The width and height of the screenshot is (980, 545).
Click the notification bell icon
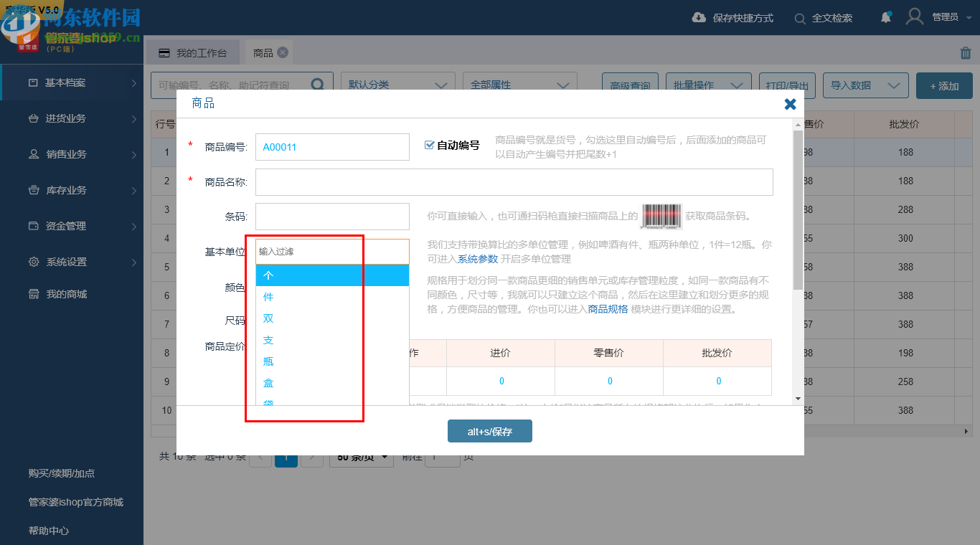pyautogui.click(x=885, y=18)
